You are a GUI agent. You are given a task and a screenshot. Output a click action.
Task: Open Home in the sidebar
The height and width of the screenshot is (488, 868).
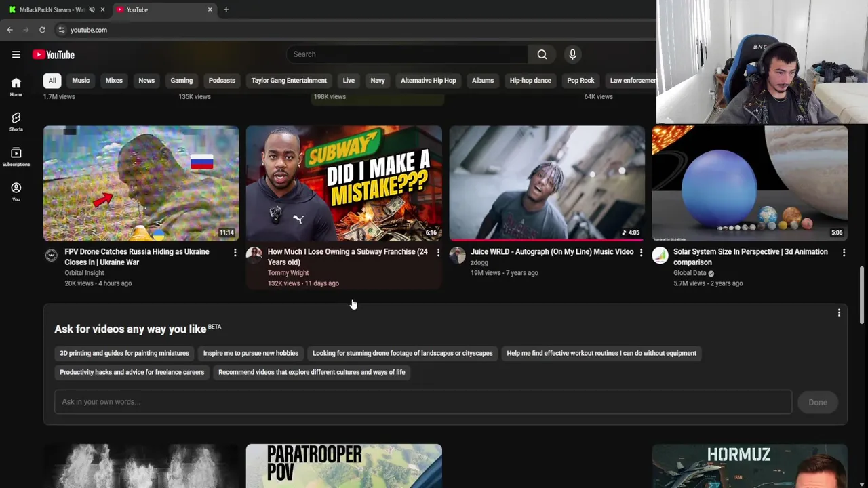(16, 87)
